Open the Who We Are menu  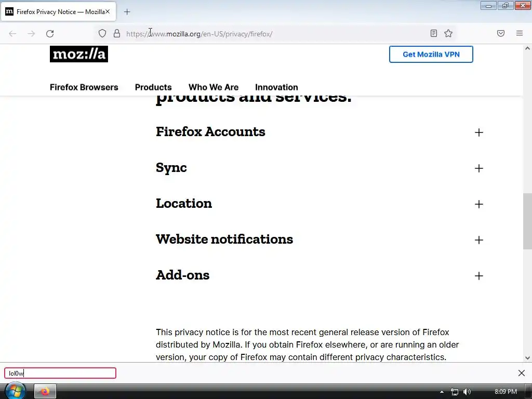coord(214,87)
